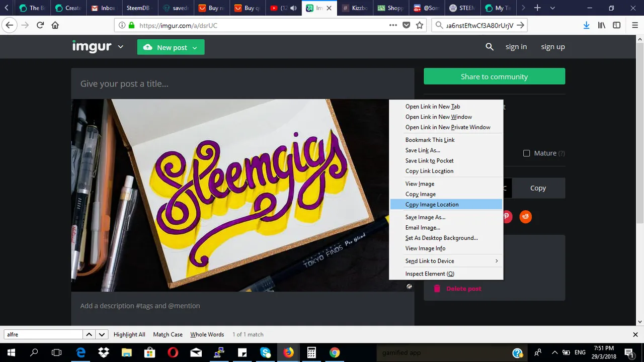
Task: Toggle Match Case in find bar
Action: 168,334
